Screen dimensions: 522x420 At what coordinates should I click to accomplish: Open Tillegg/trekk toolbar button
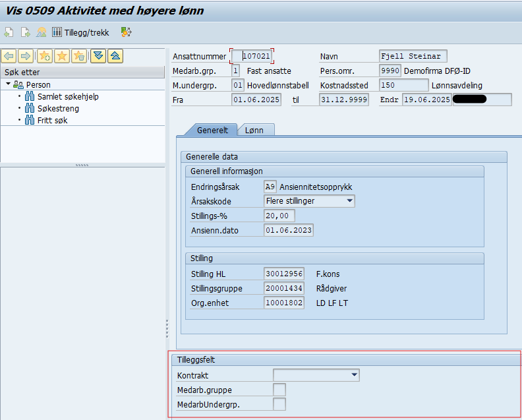coord(80,32)
